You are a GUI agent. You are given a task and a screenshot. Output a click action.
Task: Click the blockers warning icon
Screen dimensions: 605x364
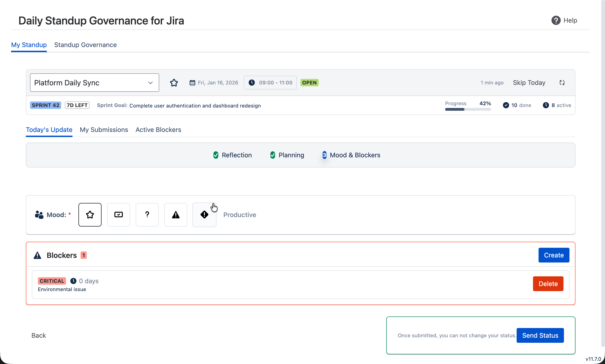coord(37,255)
